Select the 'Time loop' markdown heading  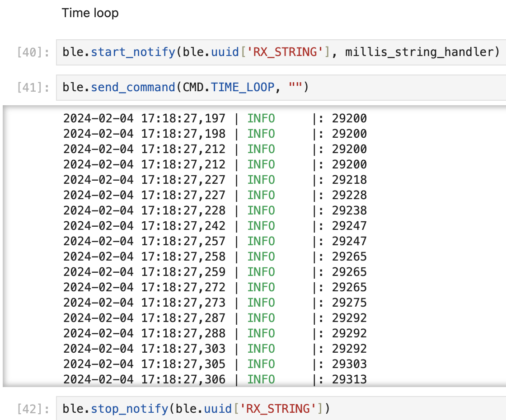coord(90,13)
